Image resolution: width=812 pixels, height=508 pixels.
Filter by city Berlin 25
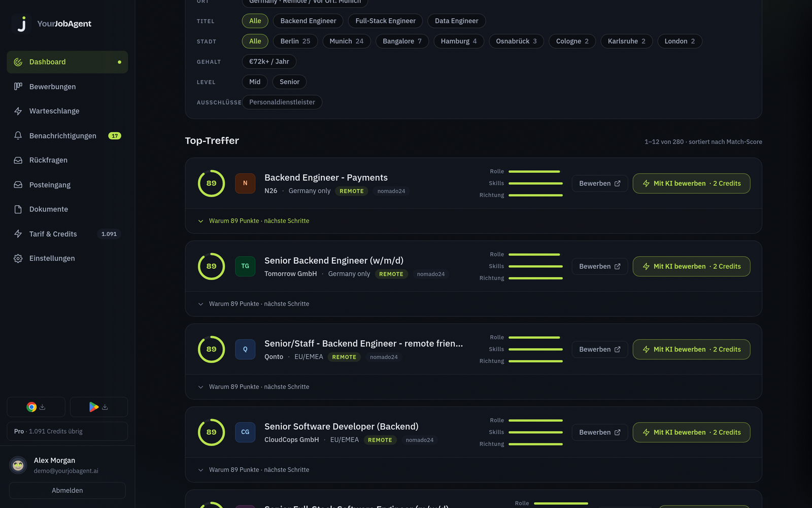pyautogui.click(x=295, y=41)
